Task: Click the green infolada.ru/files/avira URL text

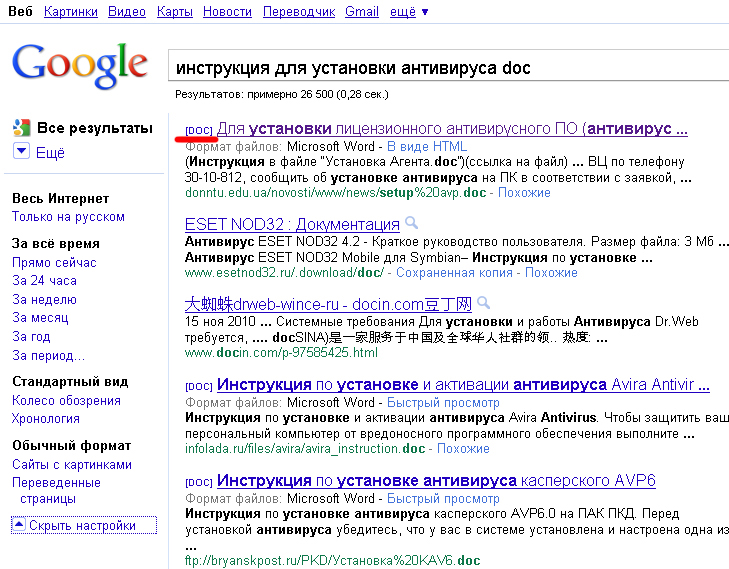Action: tap(305, 449)
